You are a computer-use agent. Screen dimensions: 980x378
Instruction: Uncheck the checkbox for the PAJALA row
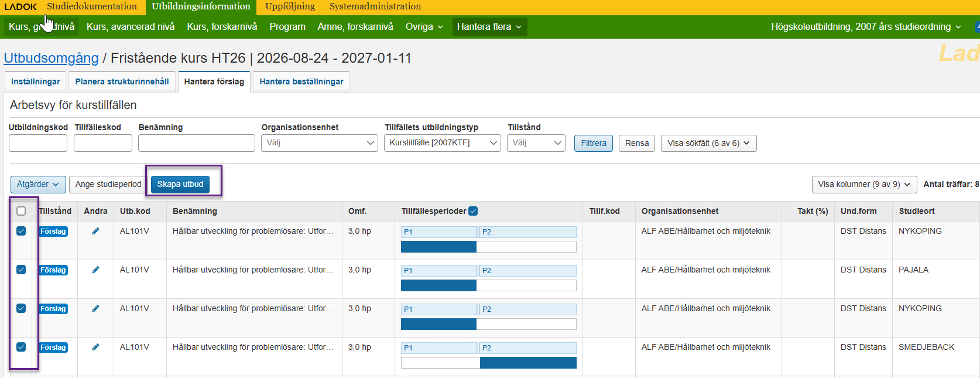coord(21,270)
